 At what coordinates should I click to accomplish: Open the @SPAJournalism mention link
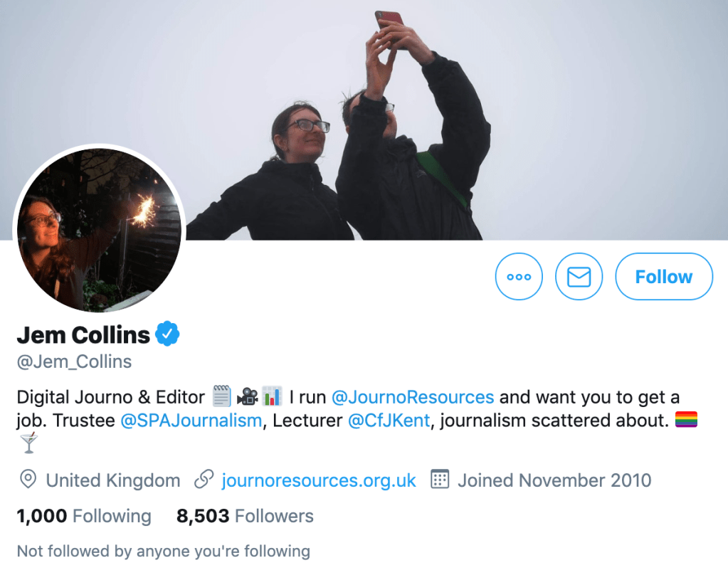pos(191,421)
